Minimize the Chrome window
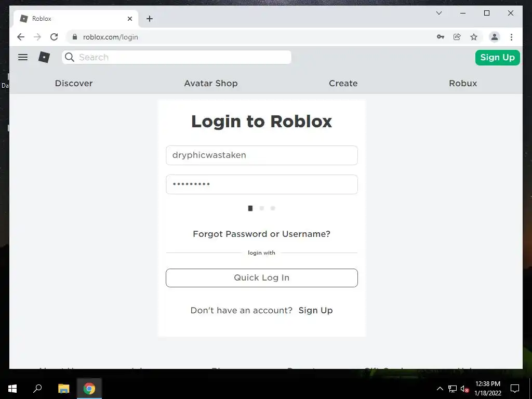This screenshot has height=399, width=532. pyautogui.click(x=463, y=13)
